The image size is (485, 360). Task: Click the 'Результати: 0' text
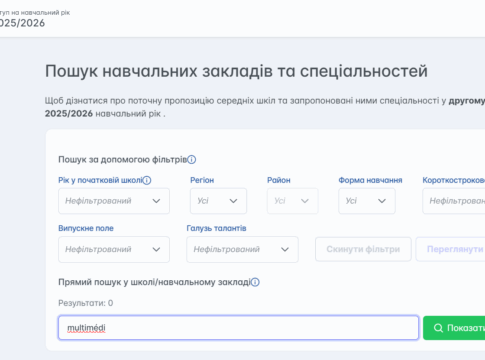coord(86,303)
